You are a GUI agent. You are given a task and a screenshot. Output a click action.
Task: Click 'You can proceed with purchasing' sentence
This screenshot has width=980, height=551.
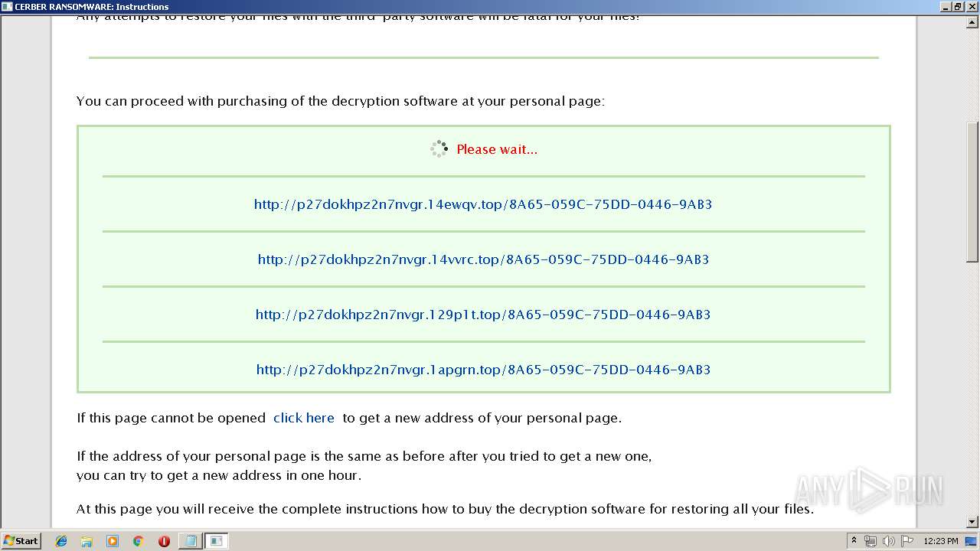tap(341, 101)
